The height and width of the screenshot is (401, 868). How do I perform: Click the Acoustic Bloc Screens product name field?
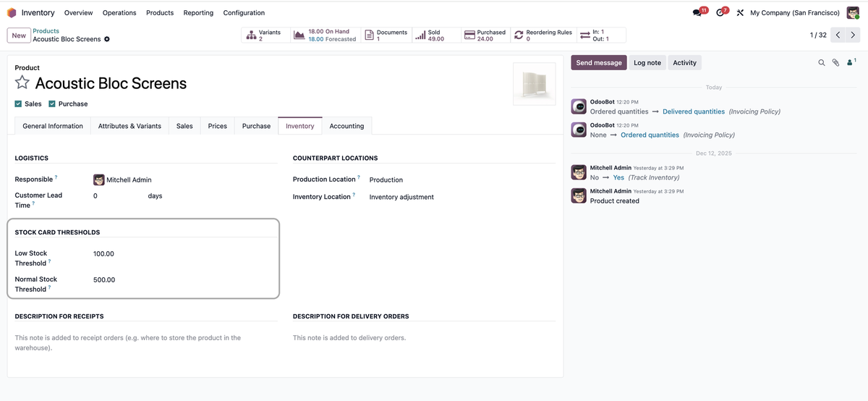(x=111, y=83)
